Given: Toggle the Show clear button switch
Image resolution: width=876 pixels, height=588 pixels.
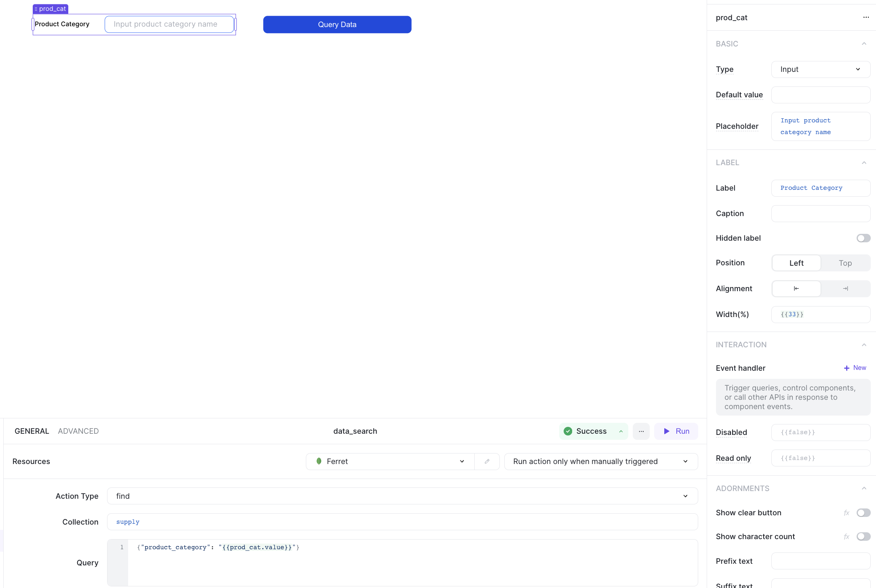Looking at the screenshot, I should click(863, 512).
